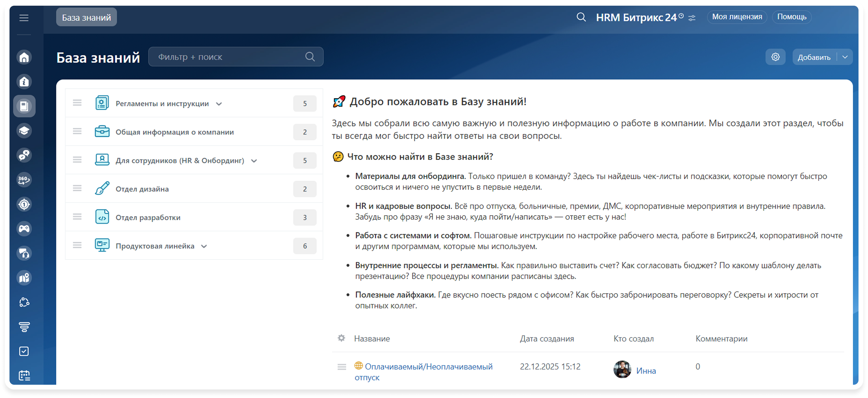The image size is (868, 398).
Task: Click the table columns settings gear
Action: click(x=341, y=338)
